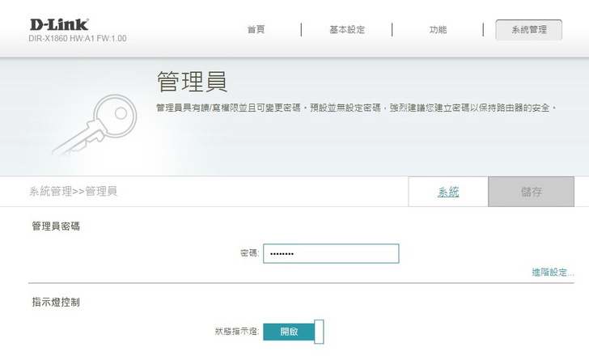
Task: Click the 管理員 page heading
Action: coord(192,82)
